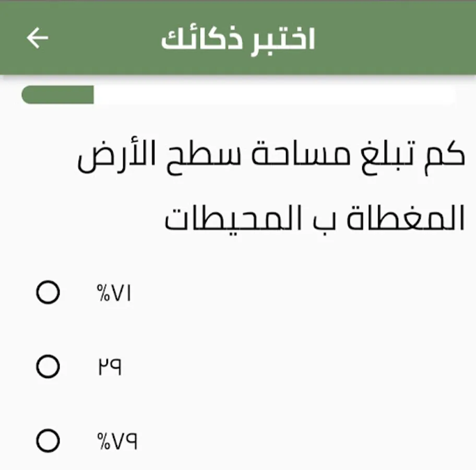Tap the back arrow icon

pyautogui.click(x=38, y=39)
